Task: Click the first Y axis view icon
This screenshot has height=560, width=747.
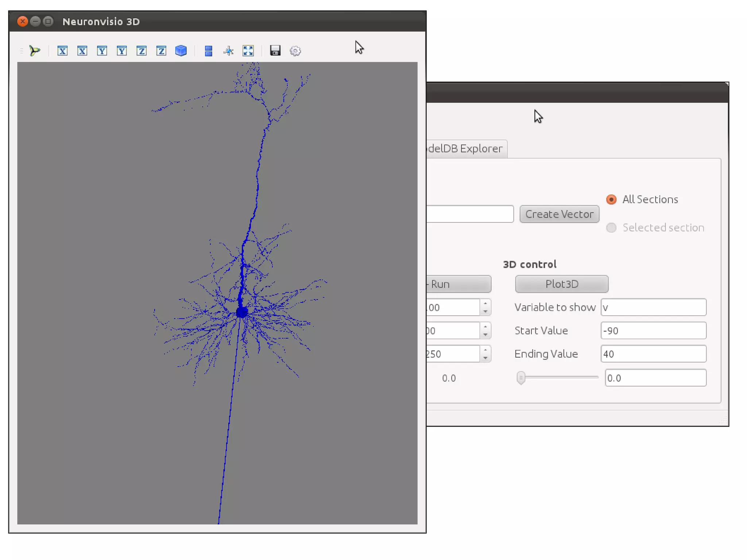Action: (x=102, y=51)
